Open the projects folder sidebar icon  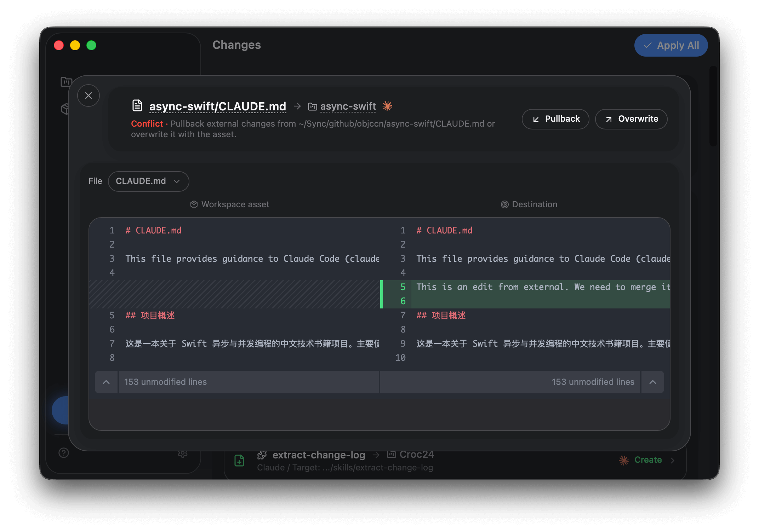click(x=65, y=82)
